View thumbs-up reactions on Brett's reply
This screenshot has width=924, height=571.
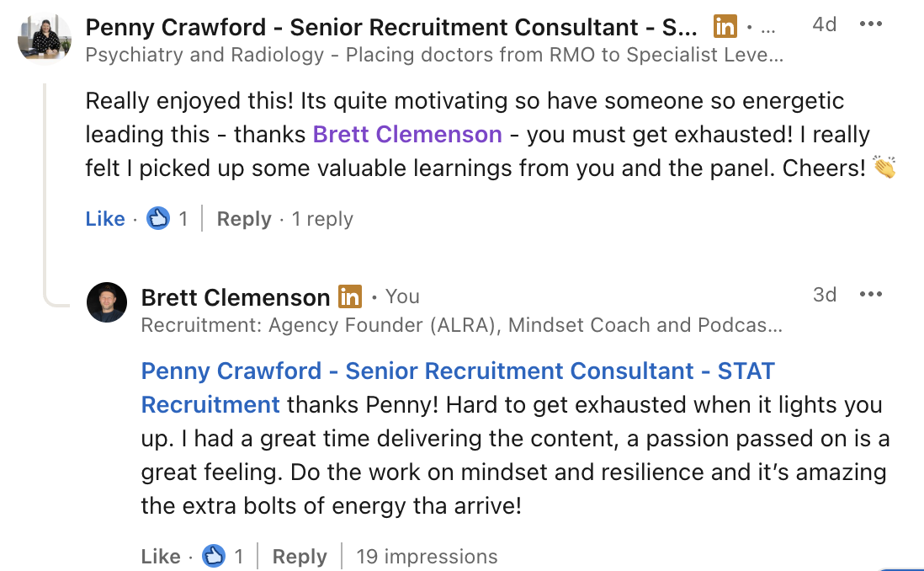tap(215, 557)
